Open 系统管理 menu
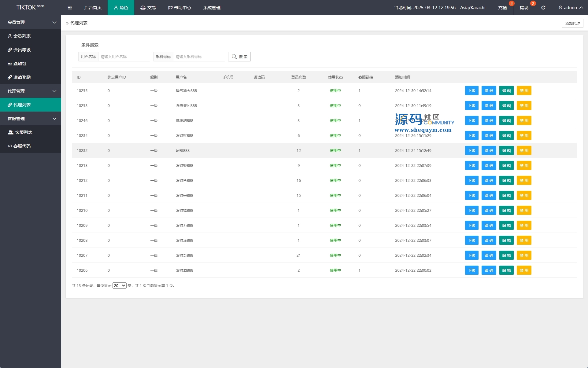This screenshot has height=368, width=588. pos(212,8)
